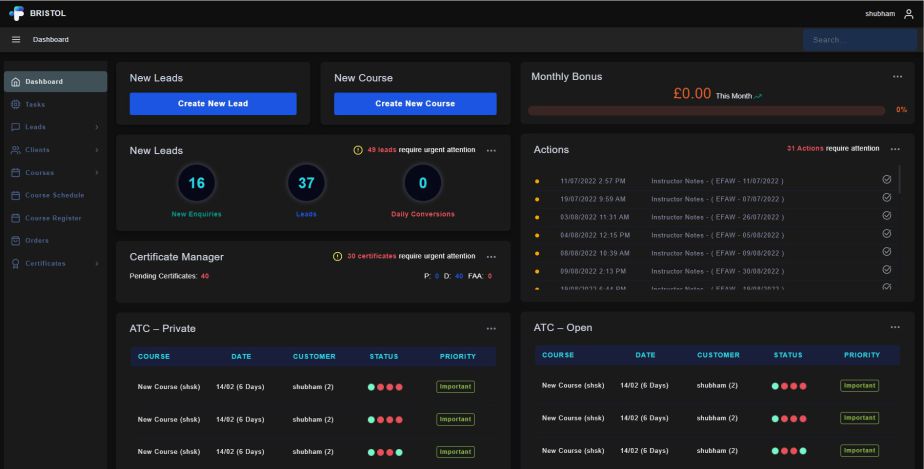
Task: Click the Certificate Manager warning icon
Action: tap(338, 256)
